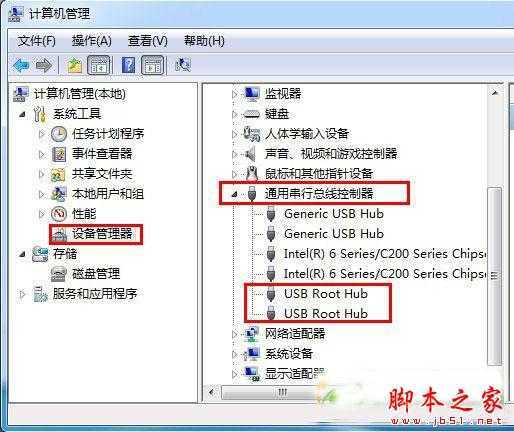Collapse the 系统工具 tree node

click(22, 114)
